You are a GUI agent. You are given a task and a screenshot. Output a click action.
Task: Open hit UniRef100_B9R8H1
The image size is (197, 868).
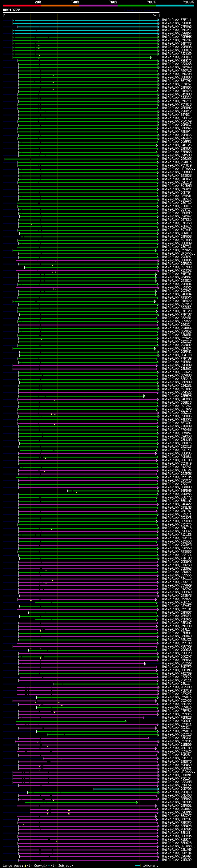177,23
